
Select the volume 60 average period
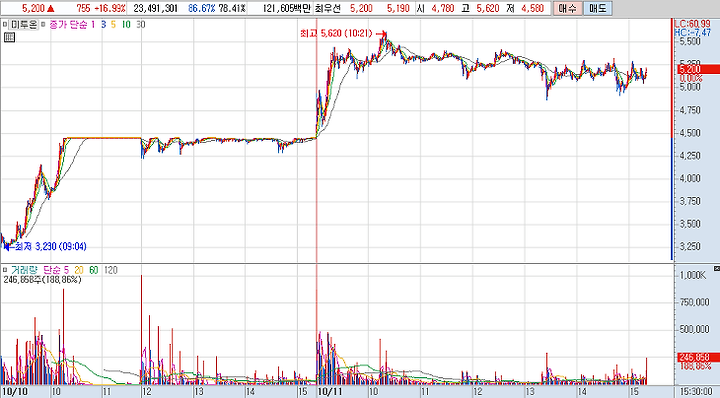coord(94,270)
